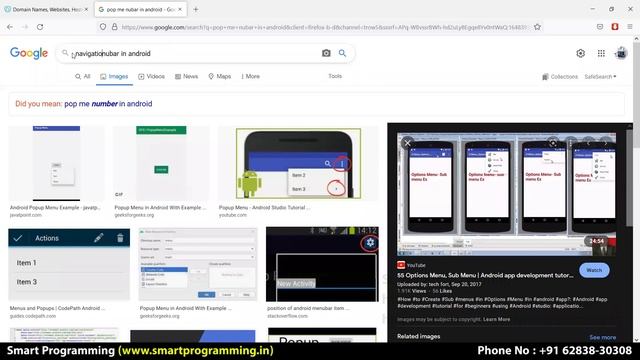Open Menus and Popups CodePath thumbnail
This screenshot has width=640, height=360.
69,264
